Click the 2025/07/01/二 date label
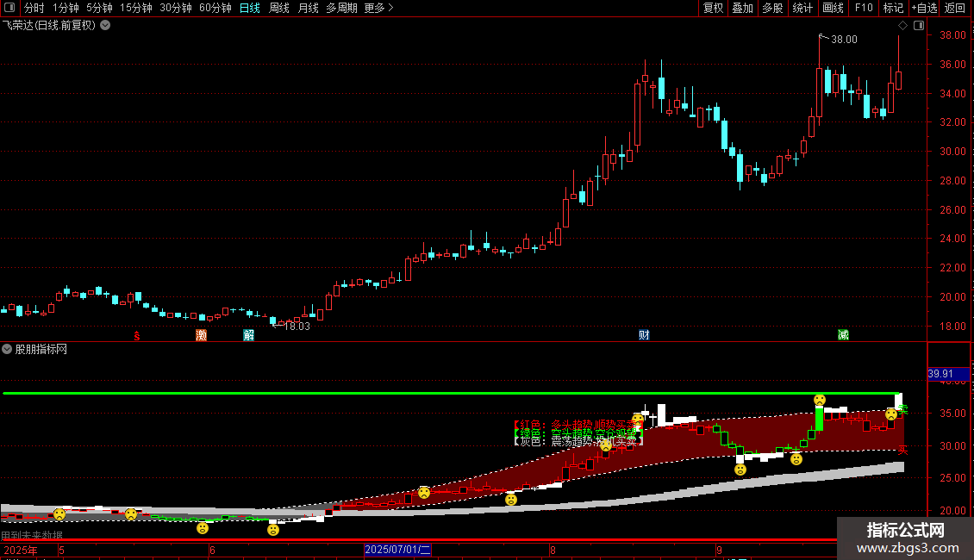The width and height of the screenshot is (974, 560). click(x=397, y=550)
